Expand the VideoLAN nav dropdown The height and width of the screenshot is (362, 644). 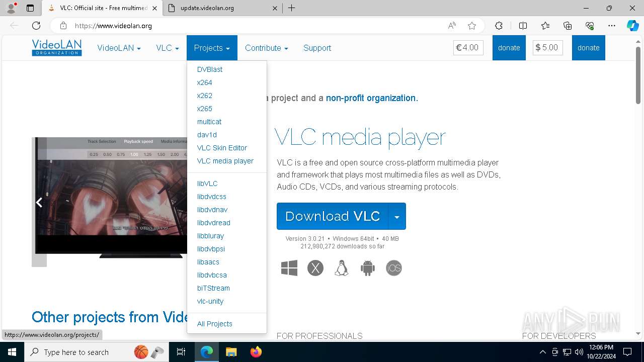pos(119,48)
